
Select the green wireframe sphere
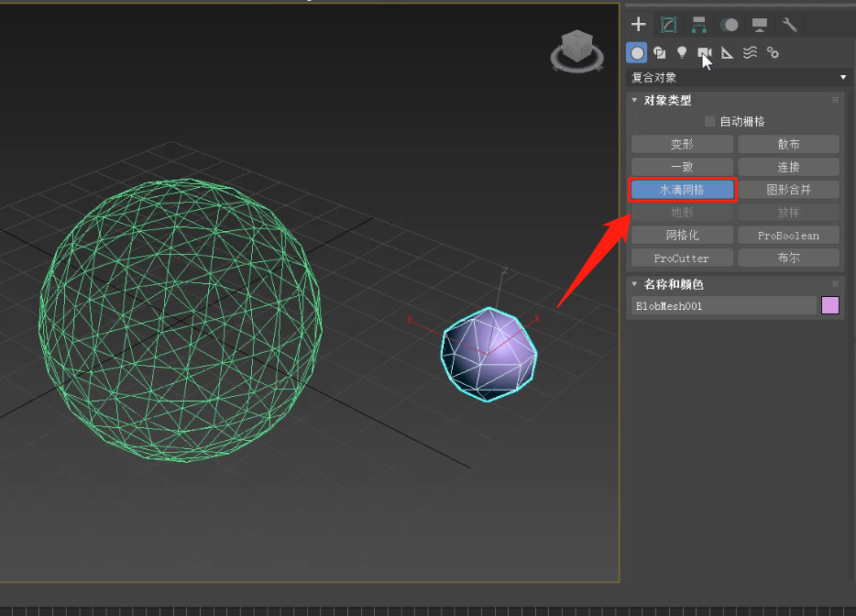181,320
